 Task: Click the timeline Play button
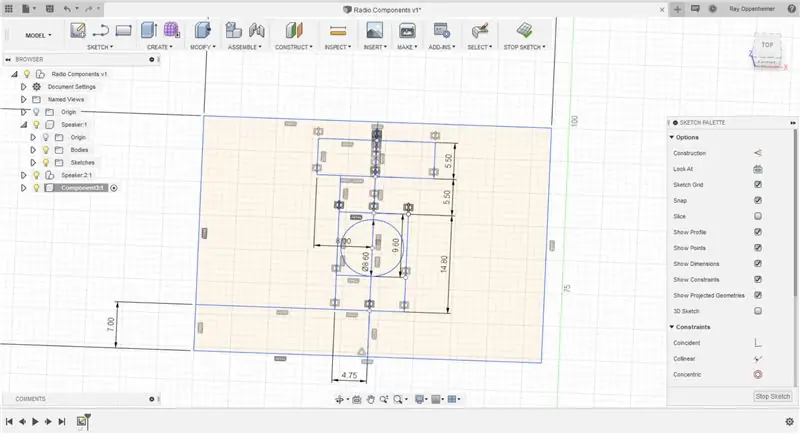35,421
